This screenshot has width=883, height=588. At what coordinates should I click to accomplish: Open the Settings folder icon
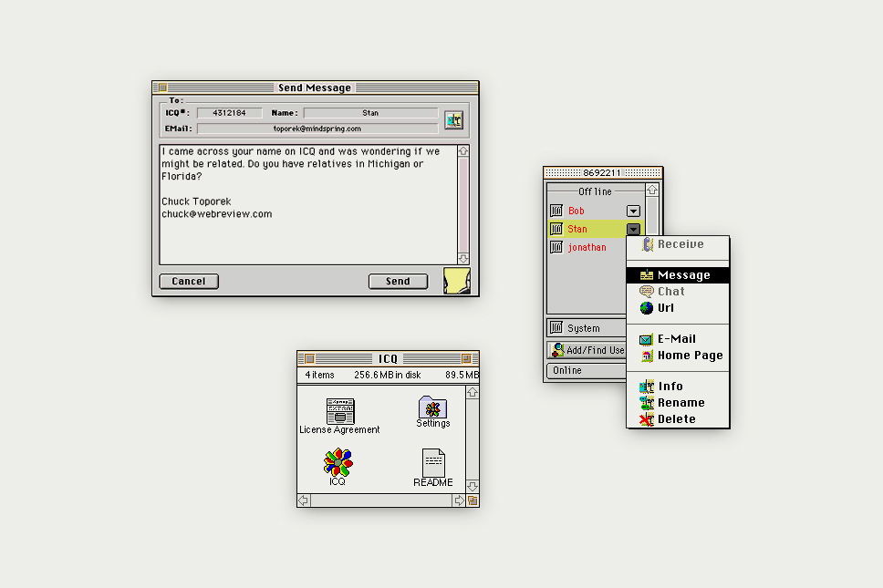432,407
